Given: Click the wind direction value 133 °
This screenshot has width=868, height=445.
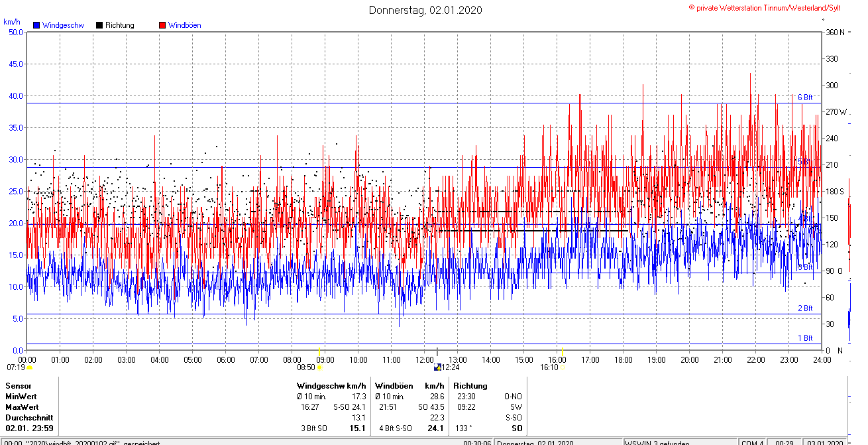Looking at the screenshot, I should tap(463, 428).
